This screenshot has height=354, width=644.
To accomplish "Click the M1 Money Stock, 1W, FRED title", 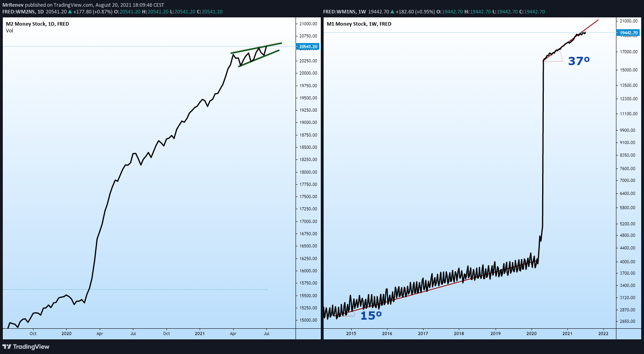I will pyautogui.click(x=359, y=24).
